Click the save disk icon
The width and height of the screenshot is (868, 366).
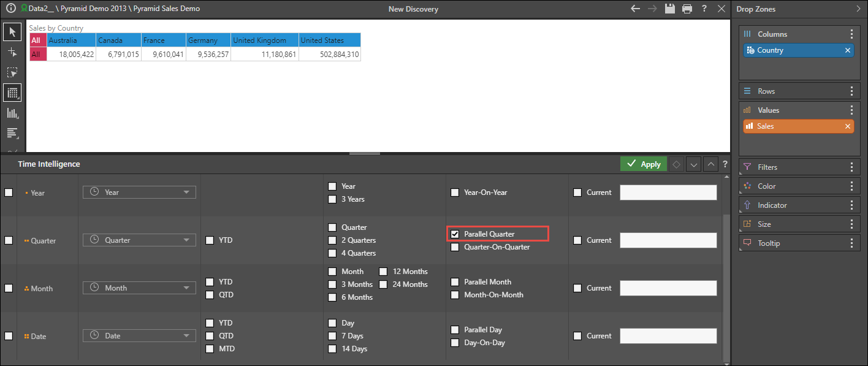pyautogui.click(x=670, y=9)
